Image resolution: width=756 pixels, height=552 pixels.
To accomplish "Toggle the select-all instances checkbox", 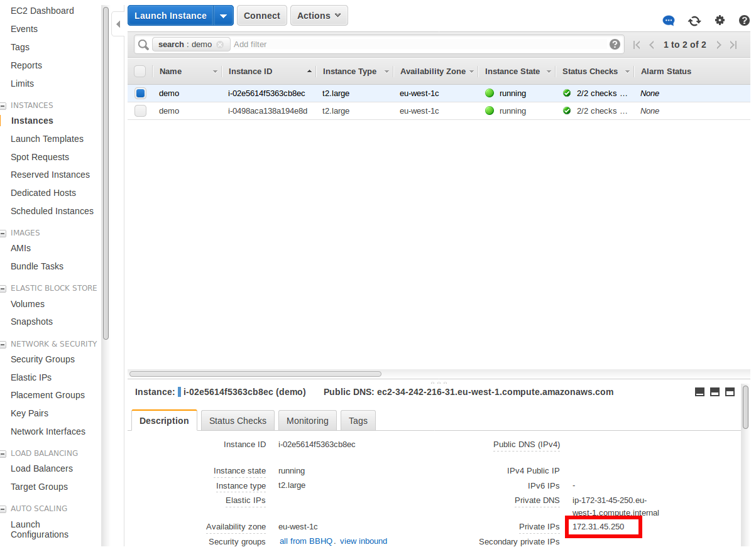I will 140,72.
